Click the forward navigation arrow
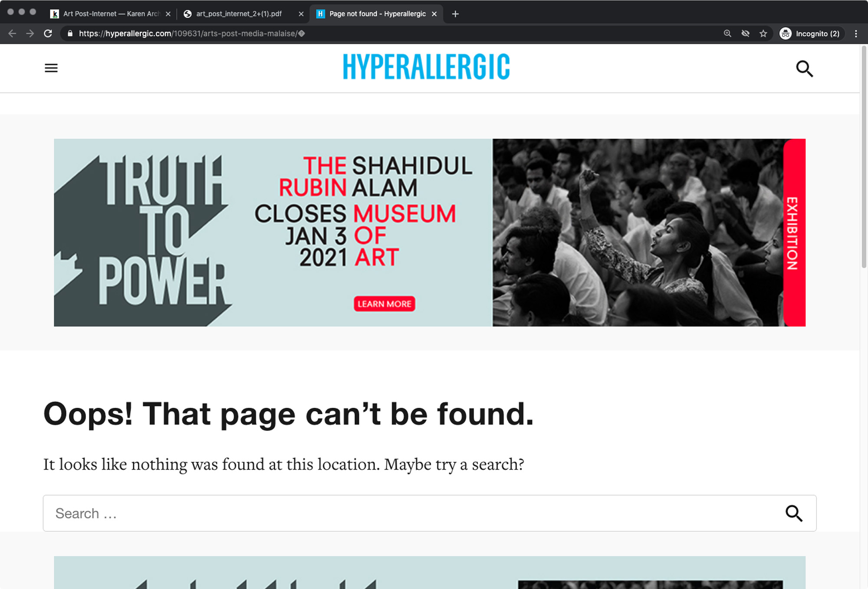This screenshot has height=589, width=868. point(30,33)
